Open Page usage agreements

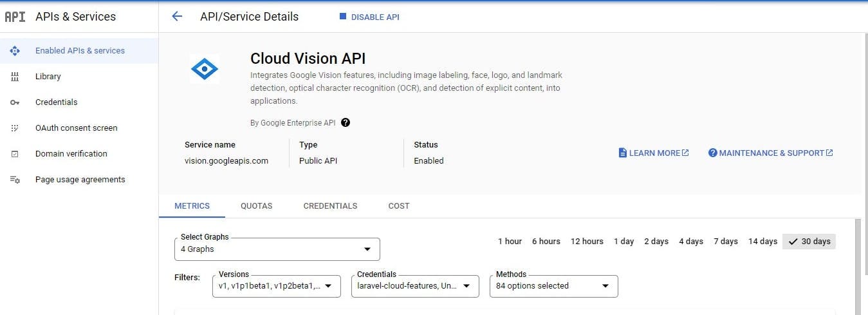pos(80,180)
